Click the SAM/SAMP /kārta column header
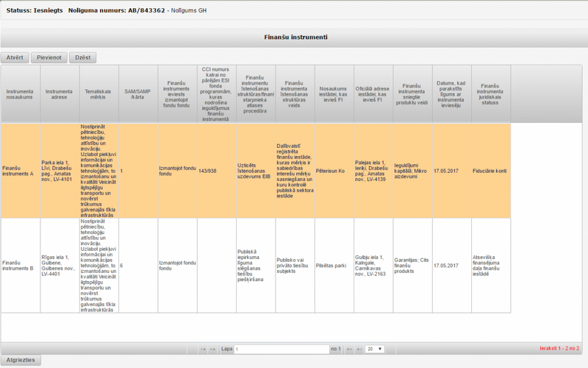Viewport: 588px width, 368px height. click(x=137, y=94)
